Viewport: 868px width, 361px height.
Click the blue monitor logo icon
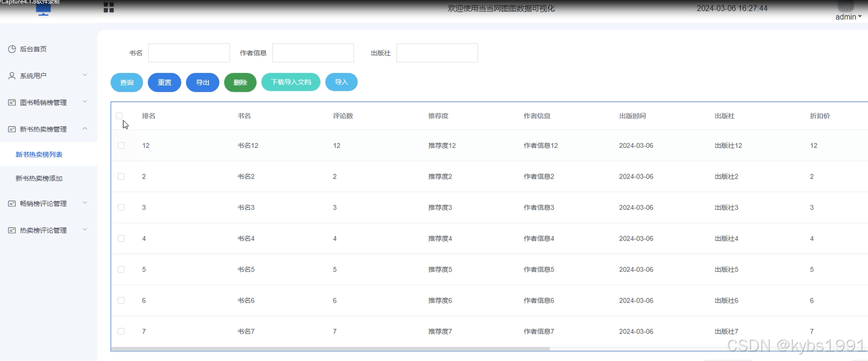pyautogui.click(x=43, y=9)
